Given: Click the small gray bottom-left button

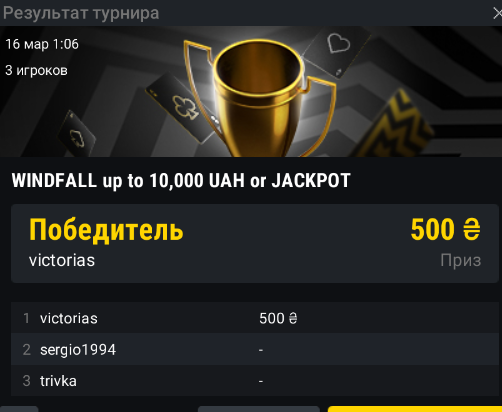Looking at the screenshot, I should click(x=19, y=409).
